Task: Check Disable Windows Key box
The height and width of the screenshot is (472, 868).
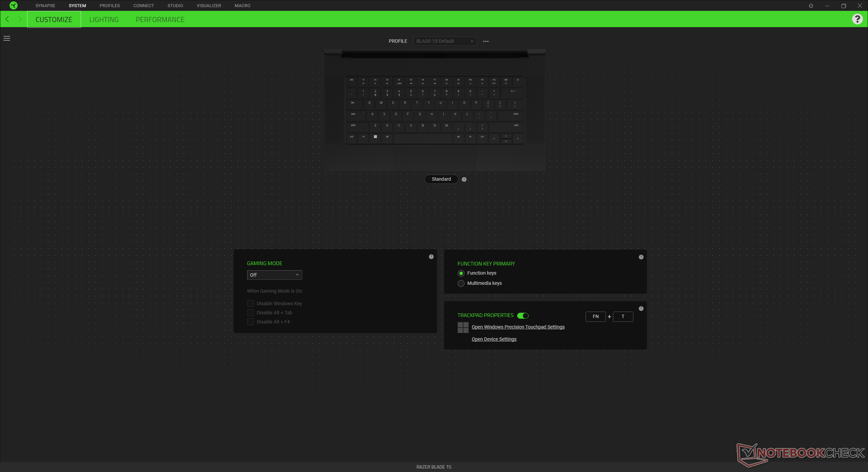Action: click(250, 303)
